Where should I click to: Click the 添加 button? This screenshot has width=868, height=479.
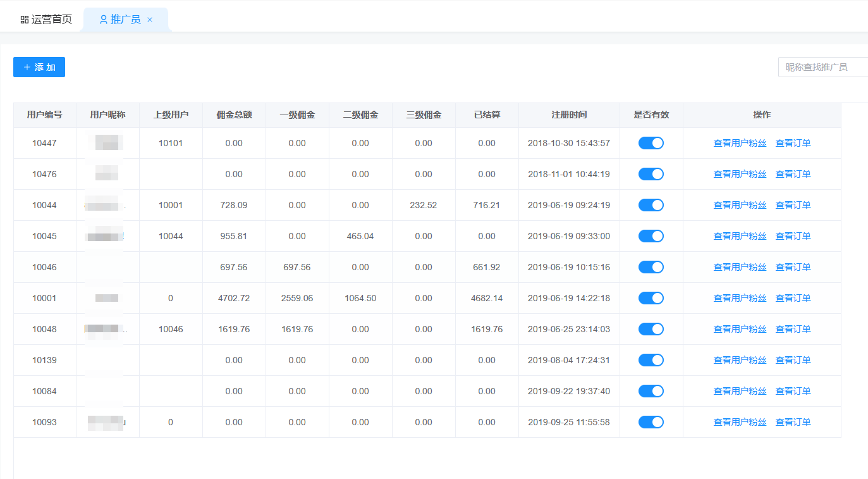tap(39, 67)
